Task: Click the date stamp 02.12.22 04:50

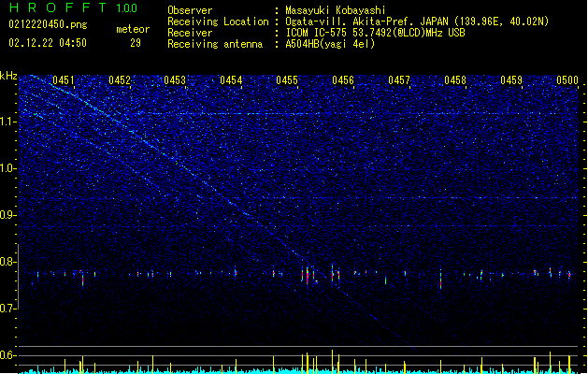Action: point(48,43)
